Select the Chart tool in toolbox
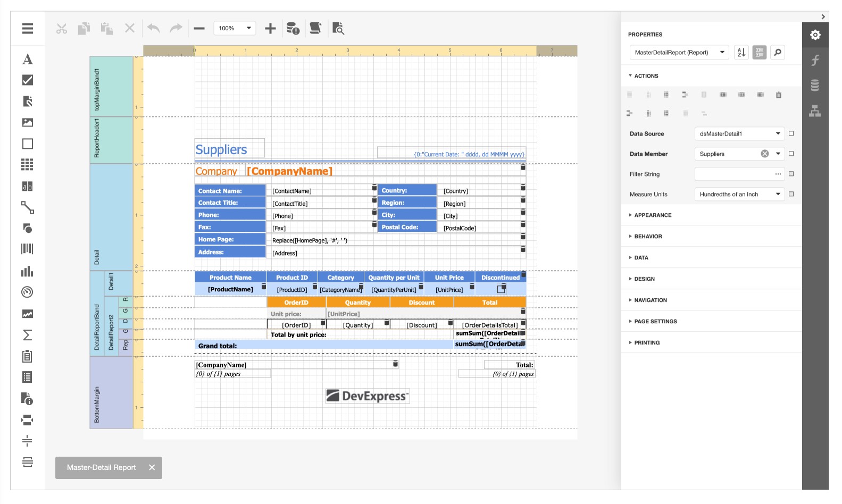The image size is (842, 504). pyautogui.click(x=28, y=271)
